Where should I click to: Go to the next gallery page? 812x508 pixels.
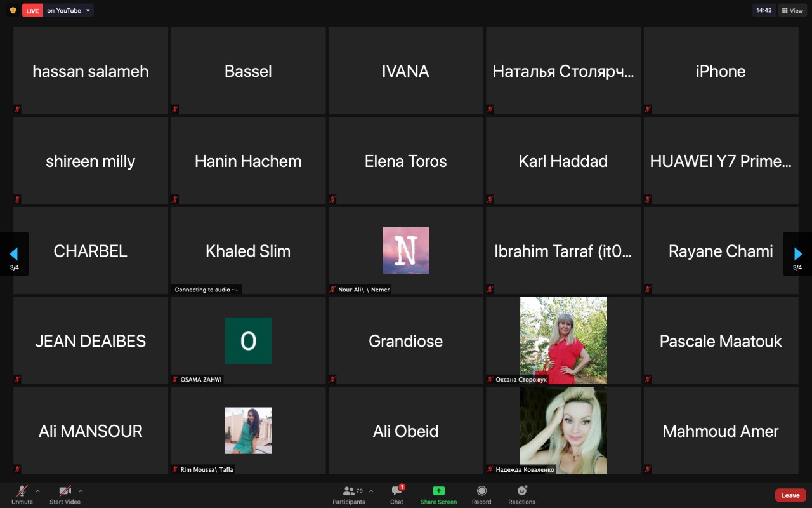[798, 254]
